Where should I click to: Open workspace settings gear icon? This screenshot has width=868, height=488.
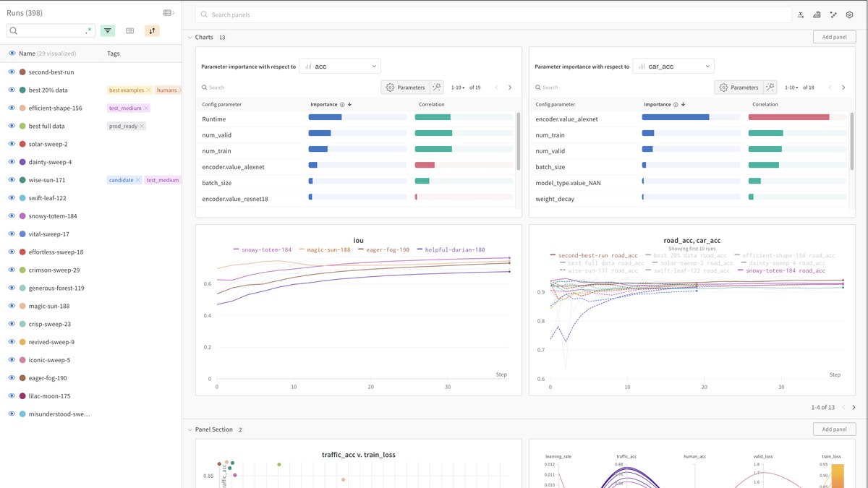coord(849,14)
